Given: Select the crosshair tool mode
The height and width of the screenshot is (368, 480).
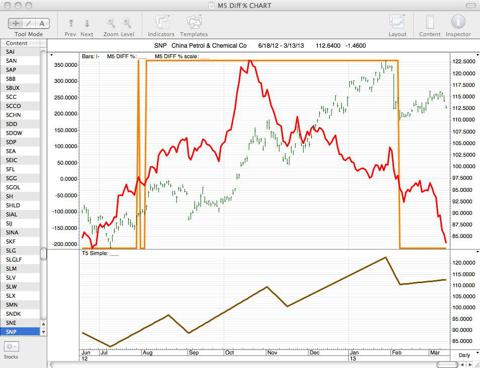Looking at the screenshot, I should pos(15,23).
